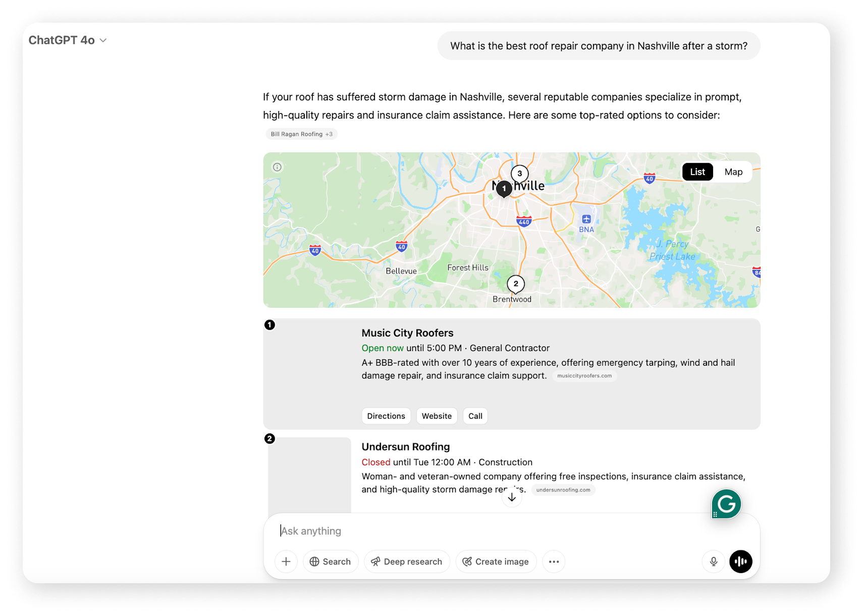Screen dimensions: 863x616
Task: Click the scroll-to-bottom arrow button
Action: point(512,497)
